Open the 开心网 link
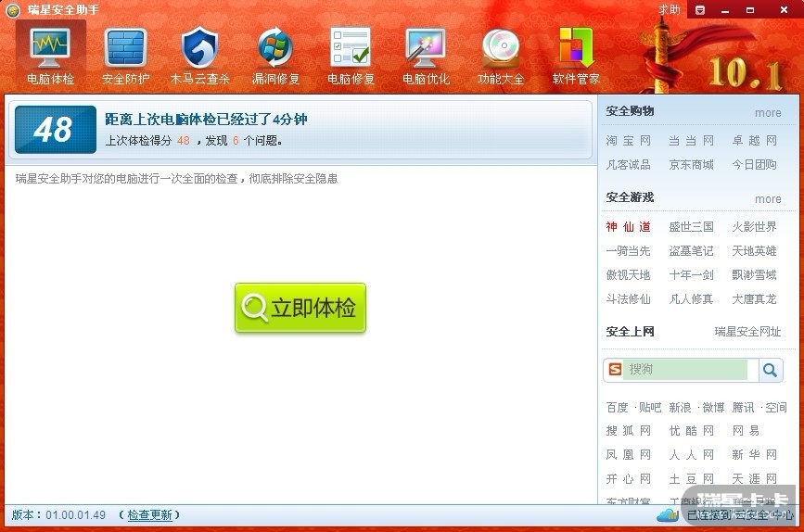This screenshot has width=804, height=532. tap(628, 478)
